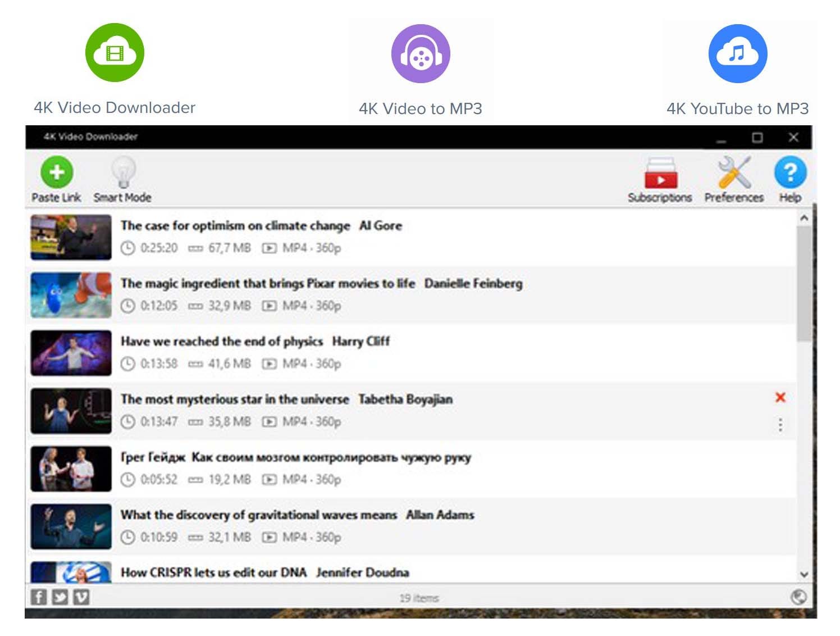Click duration clock icon for 0:25:20 video

click(128, 248)
